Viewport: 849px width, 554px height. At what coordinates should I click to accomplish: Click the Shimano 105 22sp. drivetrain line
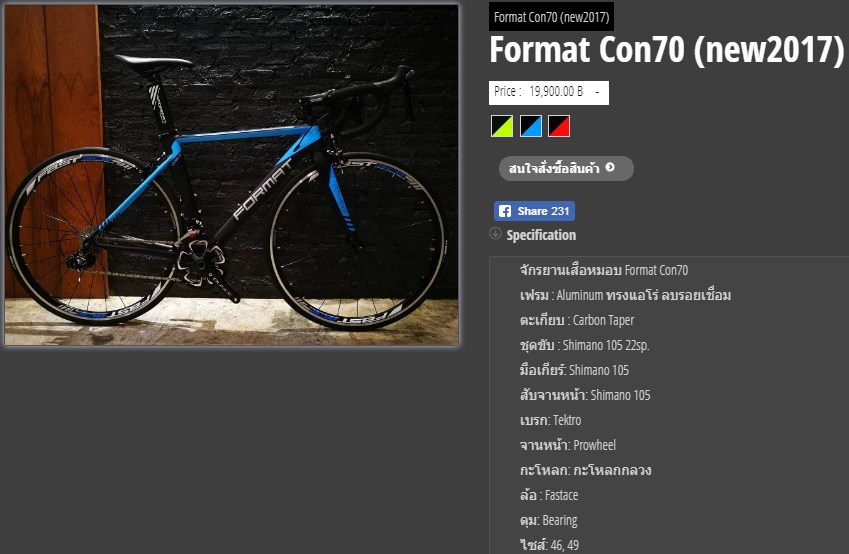point(584,346)
